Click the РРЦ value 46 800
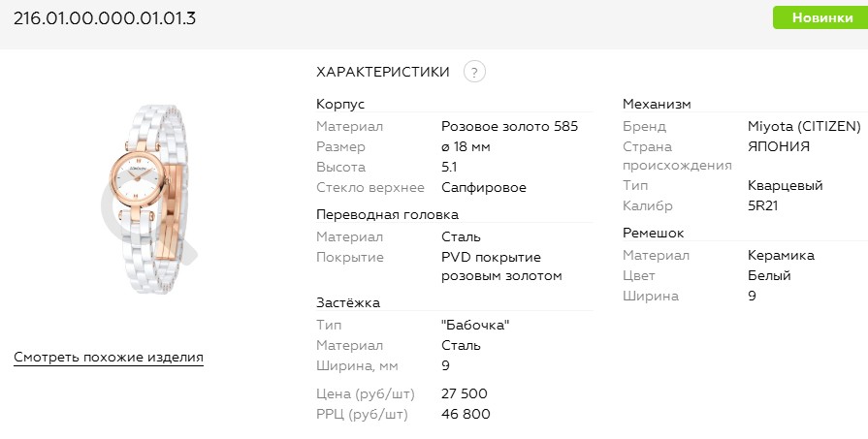Image resolution: width=868 pixels, height=439 pixels. pyautogui.click(x=466, y=415)
